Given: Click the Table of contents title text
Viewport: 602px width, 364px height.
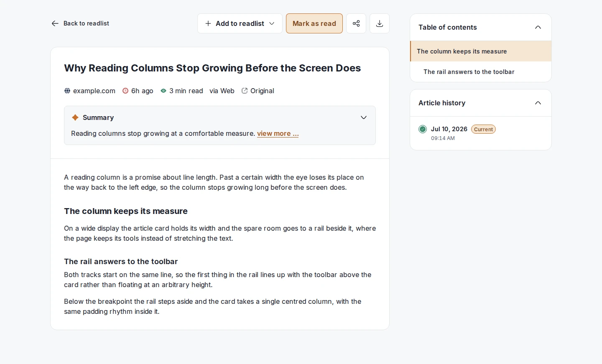Looking at the screenshot, I should point(448,27).
